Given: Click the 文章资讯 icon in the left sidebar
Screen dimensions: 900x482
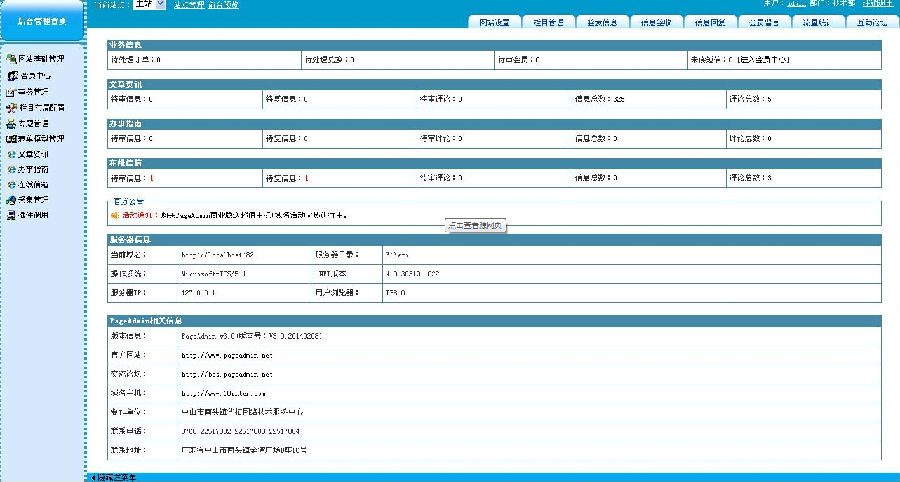Looking at the screenshot, I should [x=11, y=154].
